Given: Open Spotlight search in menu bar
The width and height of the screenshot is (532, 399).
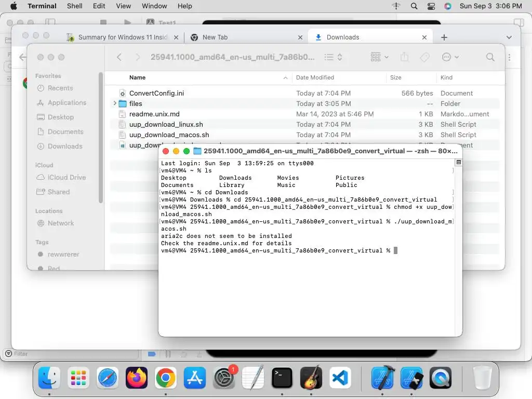Looking at the screenshot, I should point(414,6).
